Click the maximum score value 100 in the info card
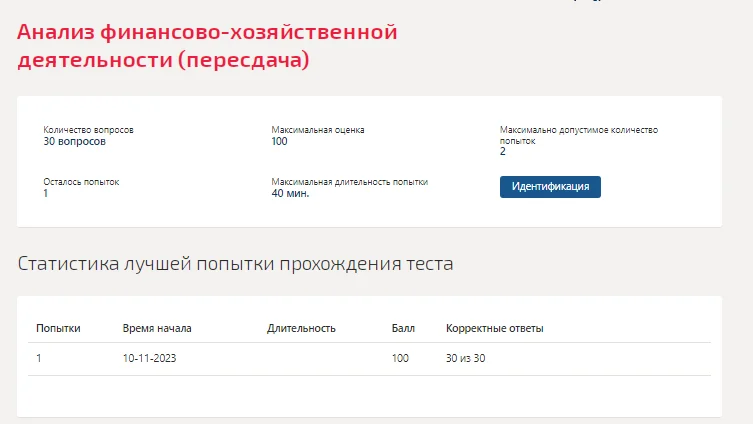This screenshot has width=753, height=424. pyautogui.click(x=279, y=142)
